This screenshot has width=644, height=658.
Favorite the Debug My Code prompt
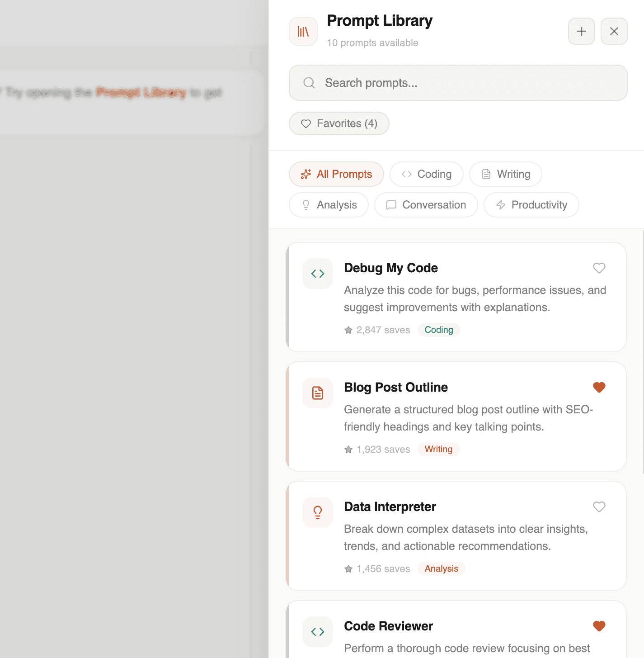pos(599,268)
